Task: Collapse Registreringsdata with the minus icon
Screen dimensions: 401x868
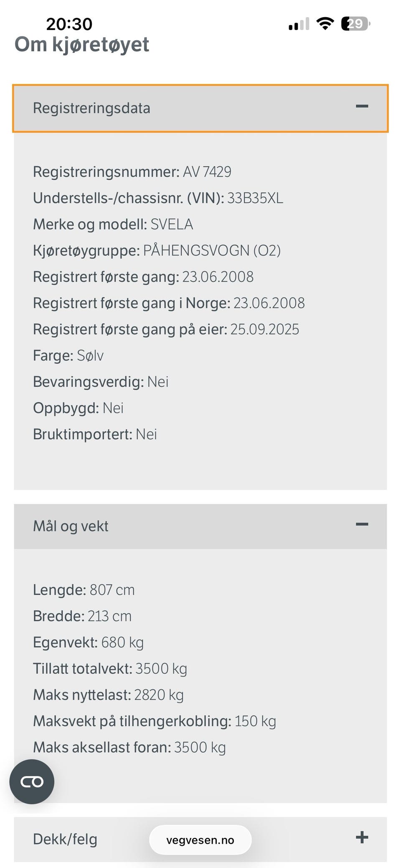Action: [362, 106]
